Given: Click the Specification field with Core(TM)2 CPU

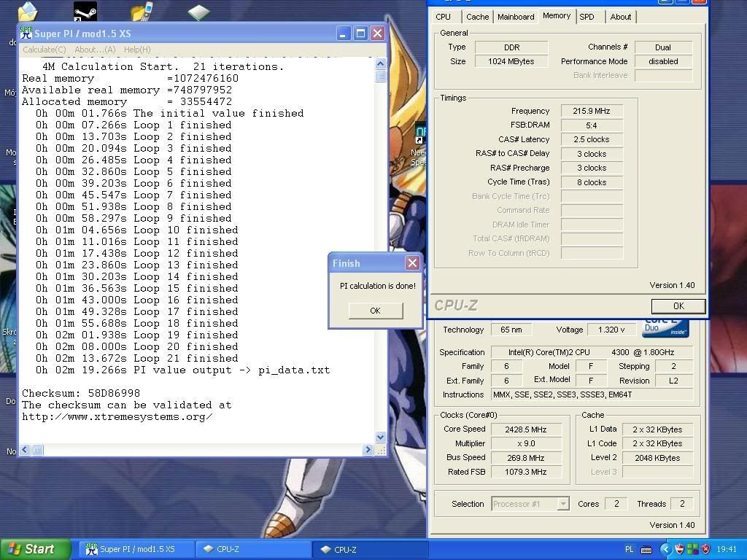Looking at the screenshot, I should click(592, 352).
